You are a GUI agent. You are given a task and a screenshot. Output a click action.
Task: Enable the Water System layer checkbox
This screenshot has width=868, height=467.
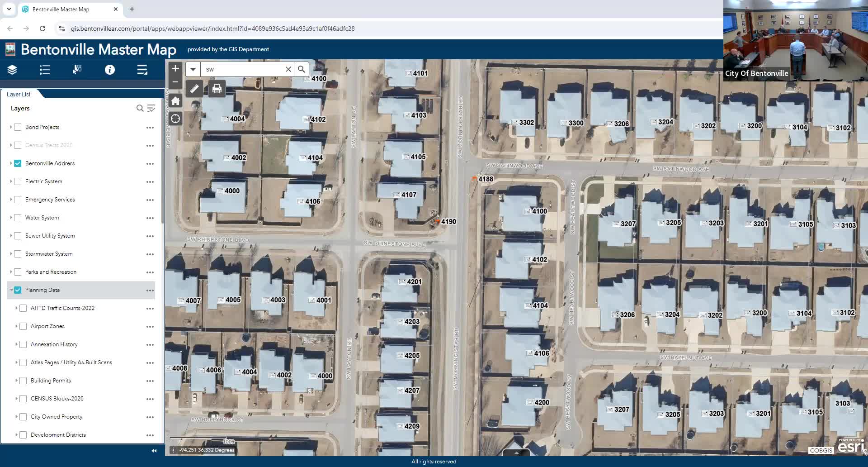click(18, 218)
